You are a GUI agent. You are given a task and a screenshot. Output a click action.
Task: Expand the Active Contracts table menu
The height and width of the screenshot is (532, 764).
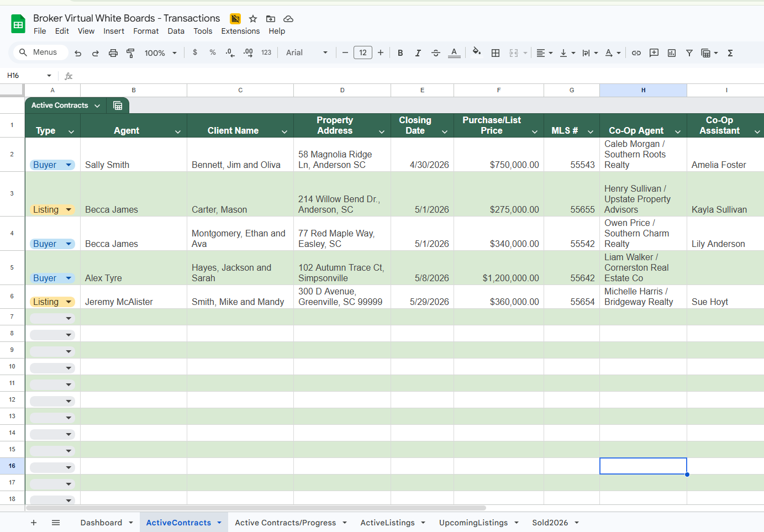[x=97, y=106]
